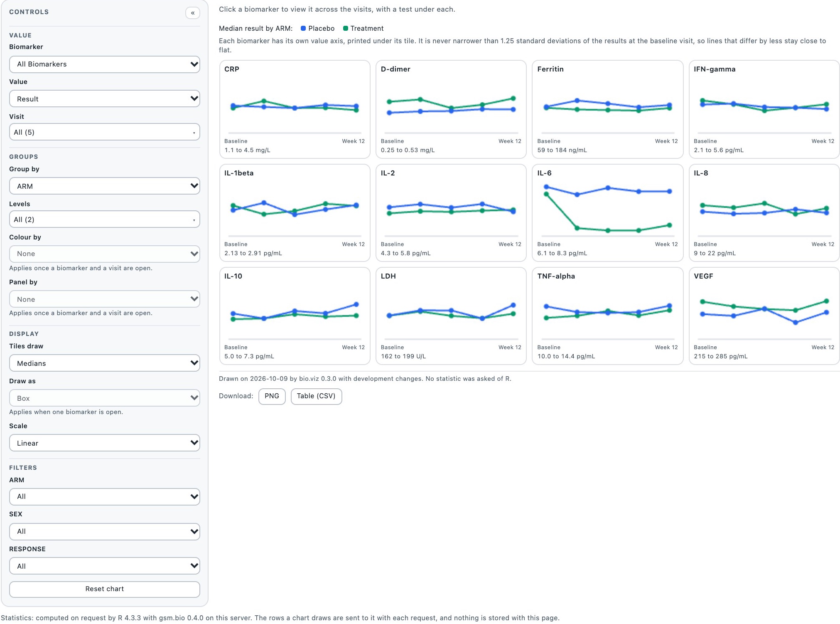This screenshot has height=624, width=840.
Task: Open the Levels selector showing All (2)
Action: 105,220
